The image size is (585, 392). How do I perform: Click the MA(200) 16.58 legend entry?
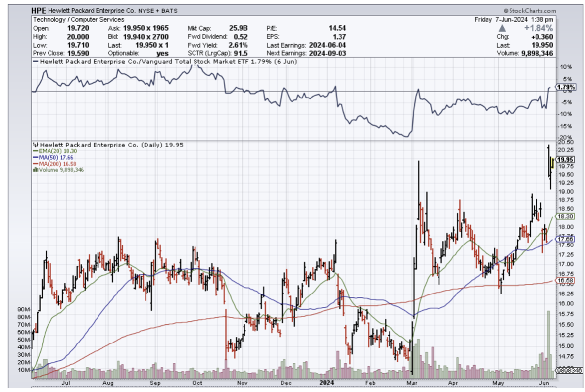(x=54, y=164)
